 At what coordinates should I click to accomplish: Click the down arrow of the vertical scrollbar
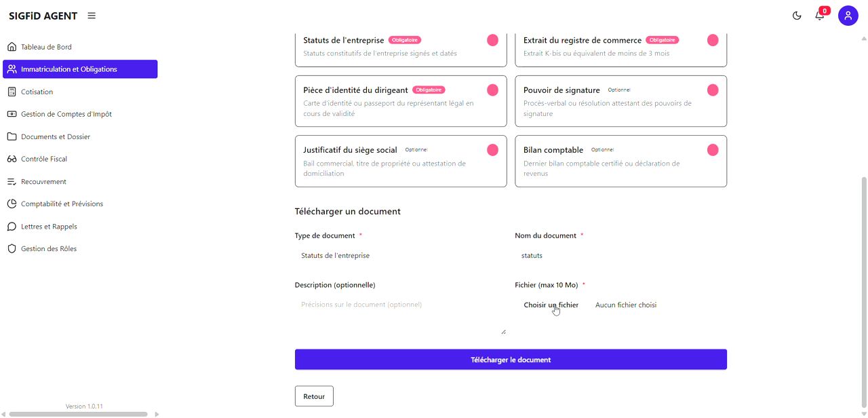click(x=863, y=413)
